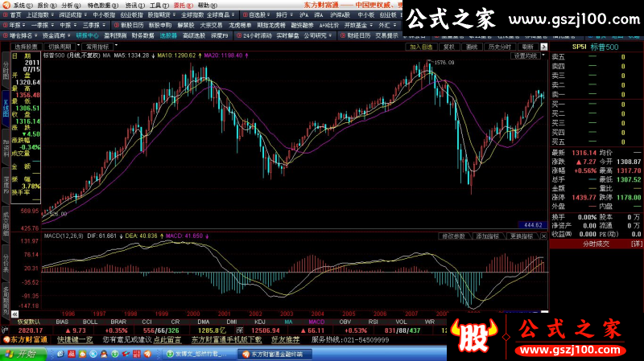This screenshot has height=361, width=644.
Task: Open the red 委托 menu
Action: tap(184, 6)
